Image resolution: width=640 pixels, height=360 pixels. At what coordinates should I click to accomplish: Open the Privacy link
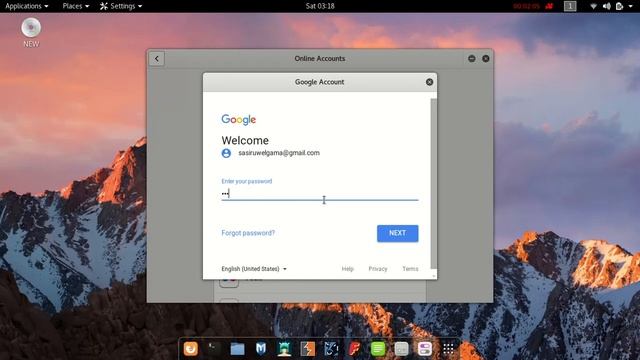(378, 269)
